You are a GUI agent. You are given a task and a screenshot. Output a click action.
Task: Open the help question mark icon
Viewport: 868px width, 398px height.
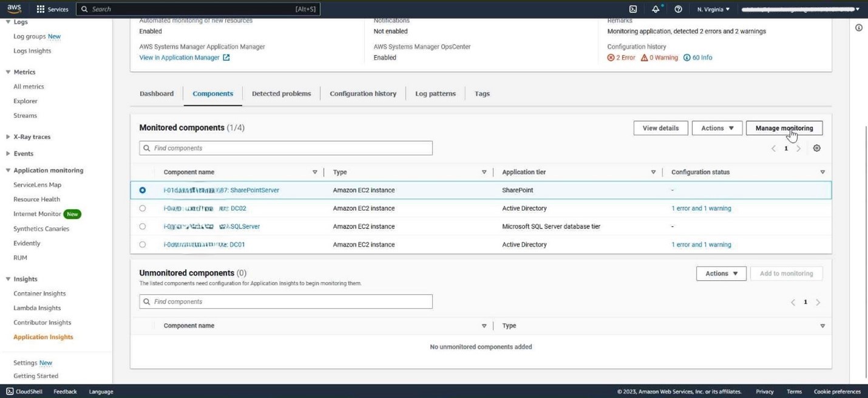678,9
